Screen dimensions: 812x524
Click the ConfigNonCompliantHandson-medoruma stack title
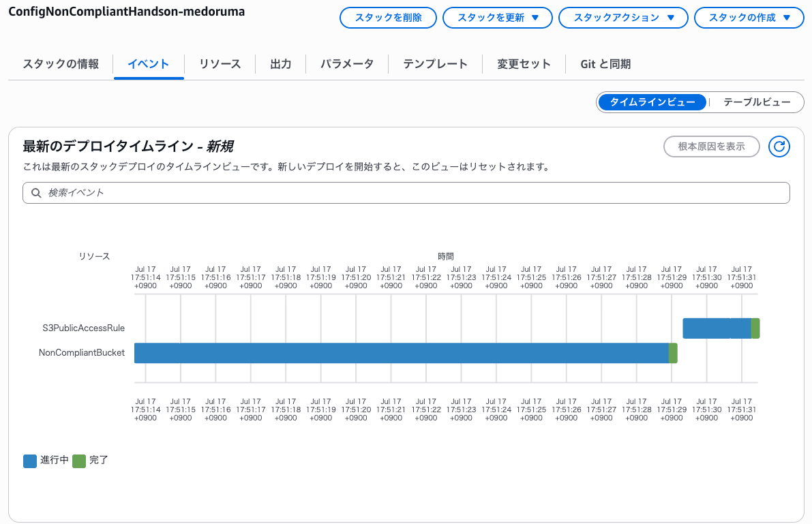pos(127,12)
